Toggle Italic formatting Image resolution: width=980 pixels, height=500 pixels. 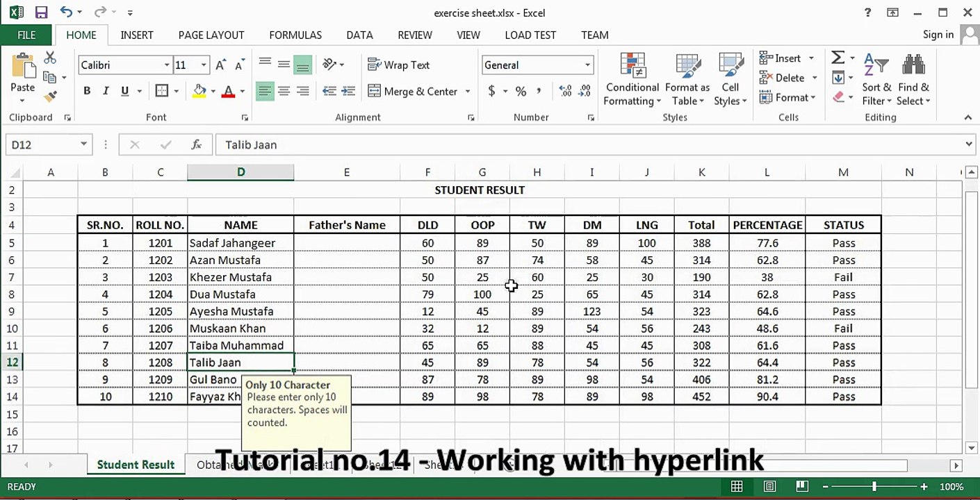click(x=106, y=91)
